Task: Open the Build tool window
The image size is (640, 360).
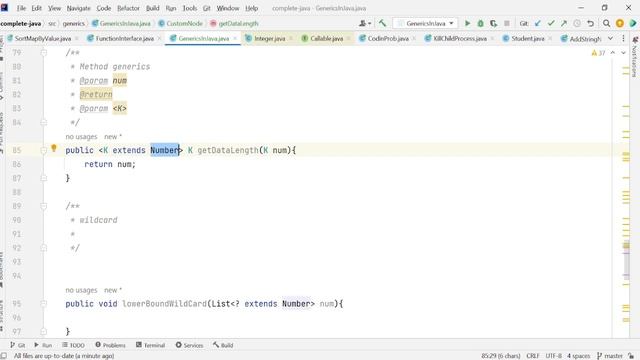Action: 223,345
